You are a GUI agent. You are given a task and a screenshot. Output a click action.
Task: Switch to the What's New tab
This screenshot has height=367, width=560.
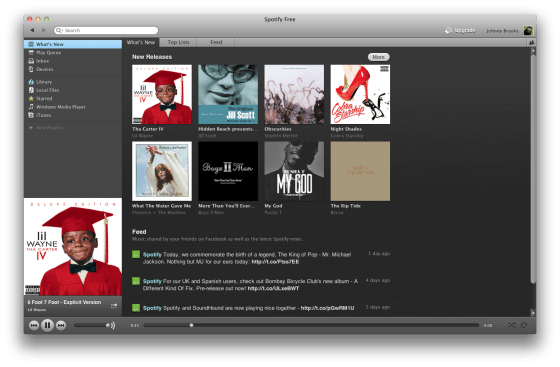coord(141,42)
